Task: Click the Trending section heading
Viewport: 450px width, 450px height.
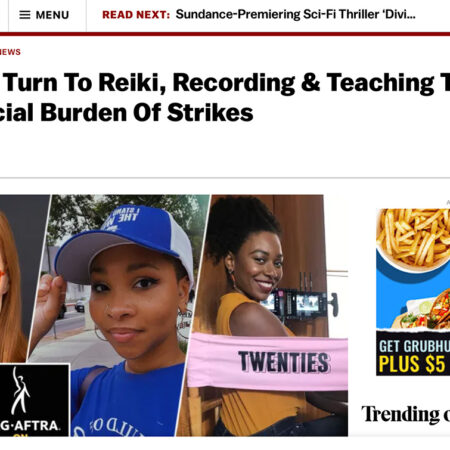Action: click(x=405, y=414)
